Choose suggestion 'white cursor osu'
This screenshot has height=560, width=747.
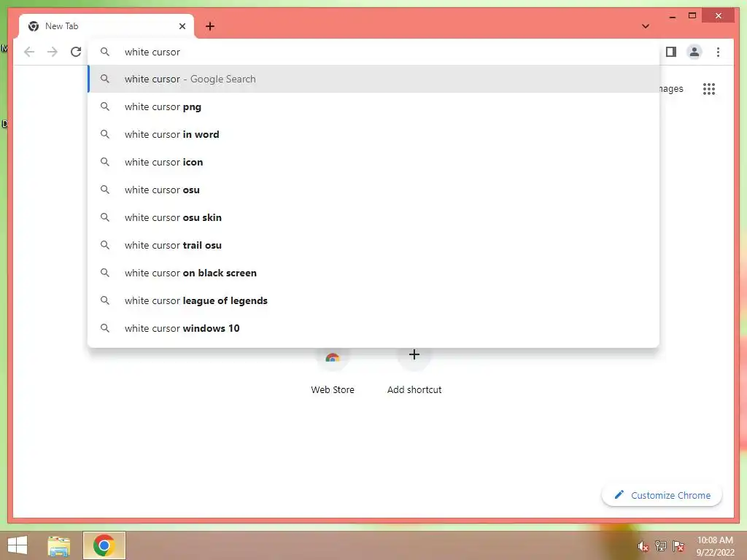(x=373, y=190)
